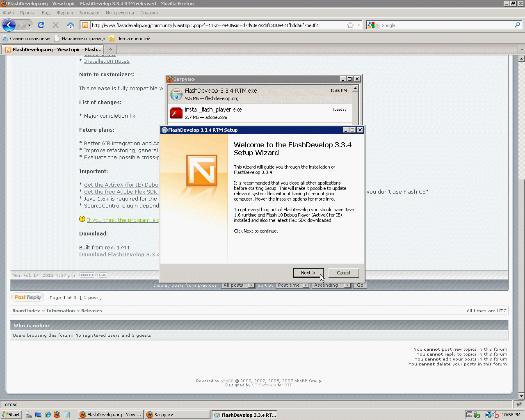Click the address bar URL field
The image size is (525, 420).
tap(217, 25)
